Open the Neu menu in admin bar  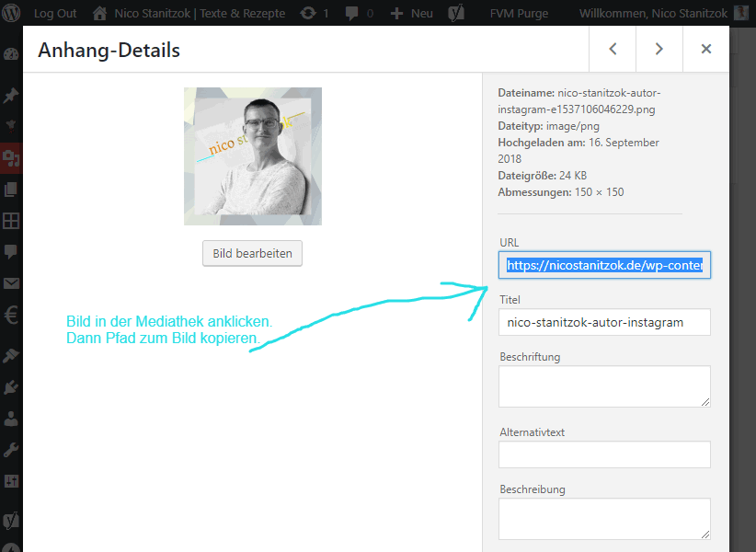(412, 14)
